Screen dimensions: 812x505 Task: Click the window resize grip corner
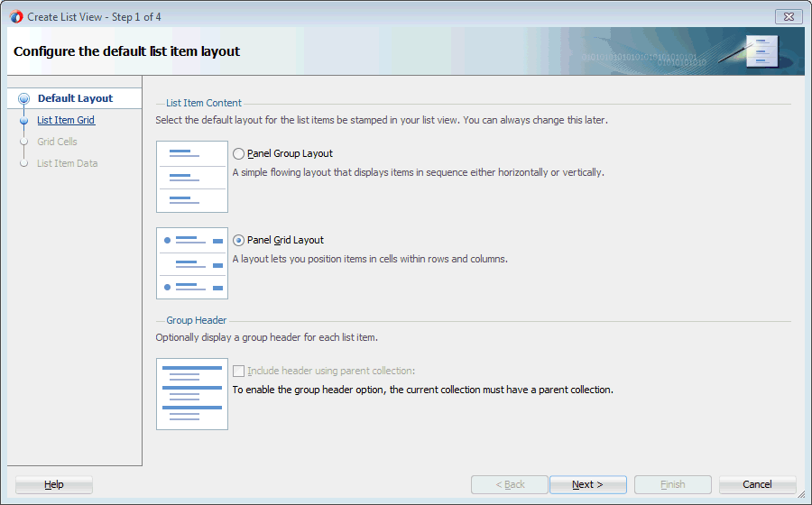point(802,495)
